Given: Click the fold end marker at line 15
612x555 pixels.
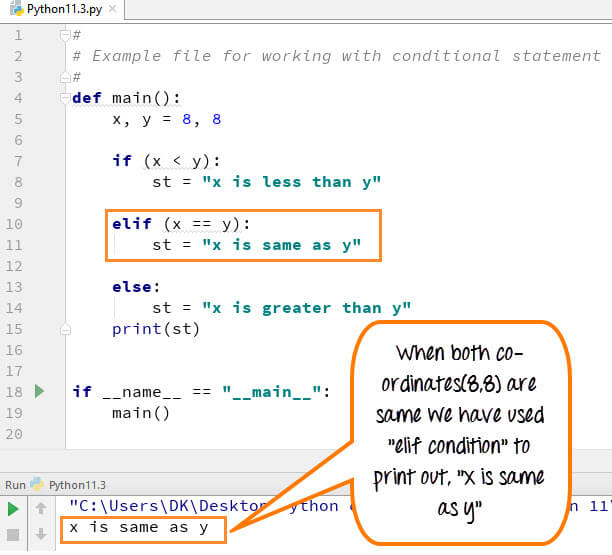Looking at the screenshot, I should [65, 329].
